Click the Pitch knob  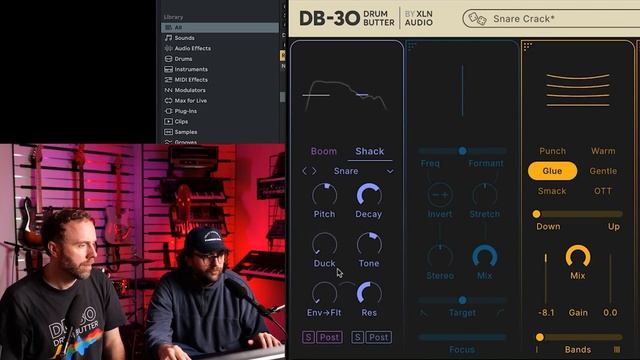click(x=324, y=195)
